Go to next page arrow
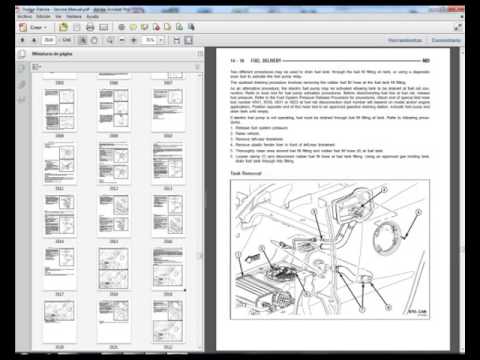 (34, 40)
